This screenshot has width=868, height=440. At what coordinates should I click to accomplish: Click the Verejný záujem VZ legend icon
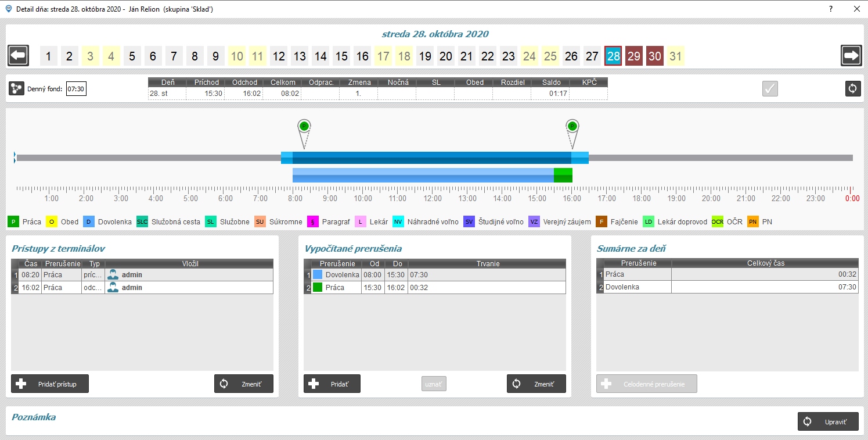click(535, 221)
